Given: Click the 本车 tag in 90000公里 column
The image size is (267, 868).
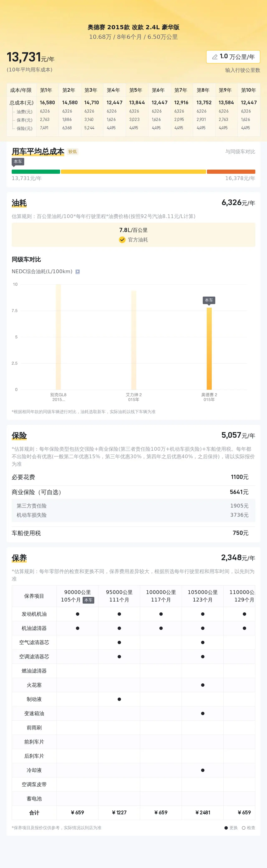Looking at the screenshot, I should (x=89, y=600).
